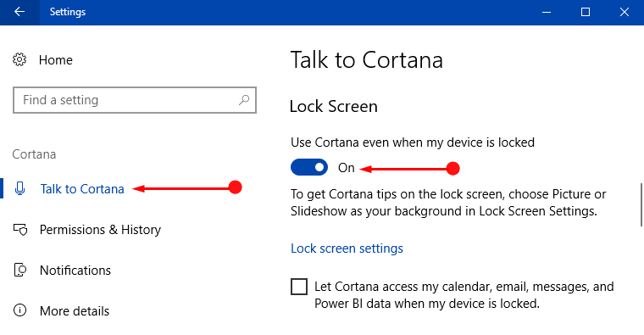Click the vertical scrollbar thumb
This screenshot has height=335, width=644.
point(641,204)
